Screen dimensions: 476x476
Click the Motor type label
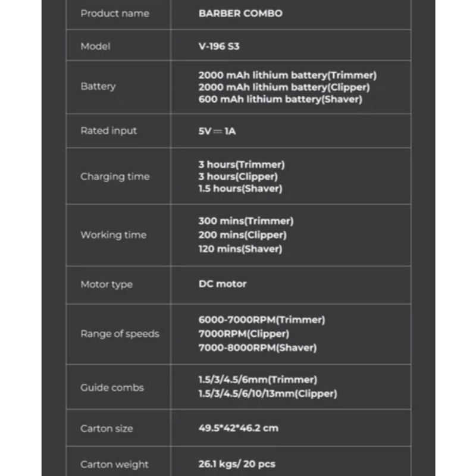click(107, 284)
